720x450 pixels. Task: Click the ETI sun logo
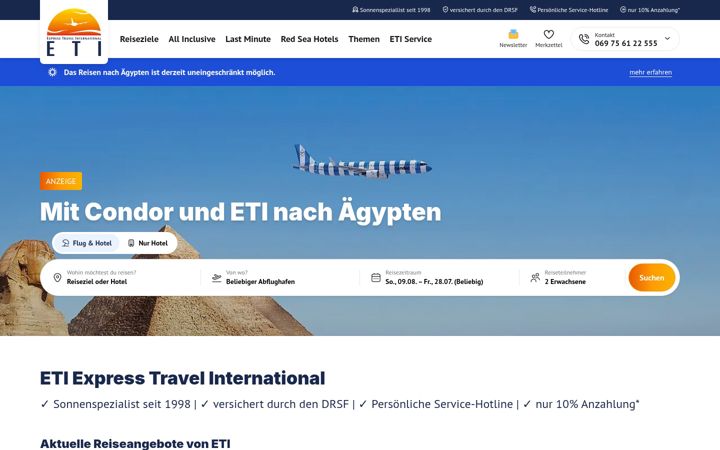click(74, 32)
